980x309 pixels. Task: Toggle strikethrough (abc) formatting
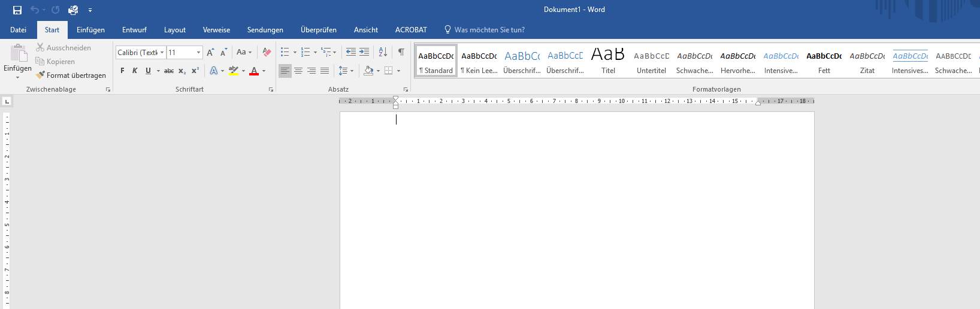169,71
